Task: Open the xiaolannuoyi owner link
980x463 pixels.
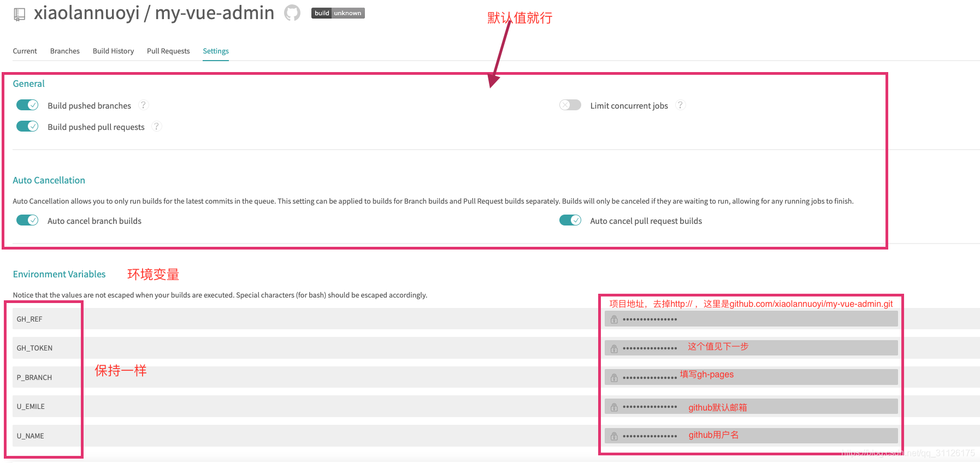Action: click(x=86, y=13)
